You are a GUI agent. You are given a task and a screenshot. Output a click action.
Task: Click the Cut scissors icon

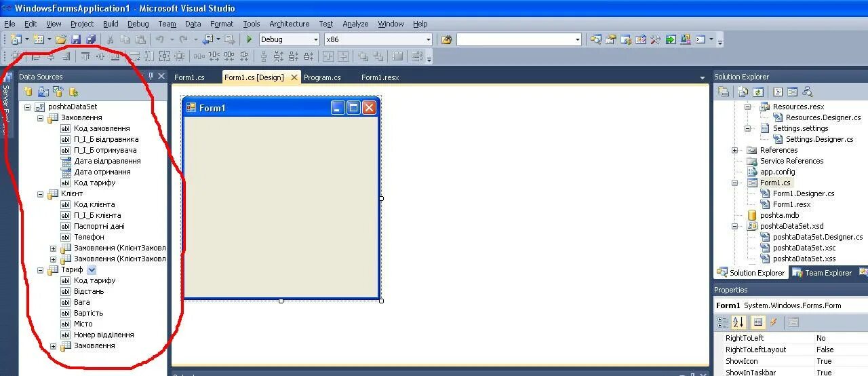[x=109, y=39]
